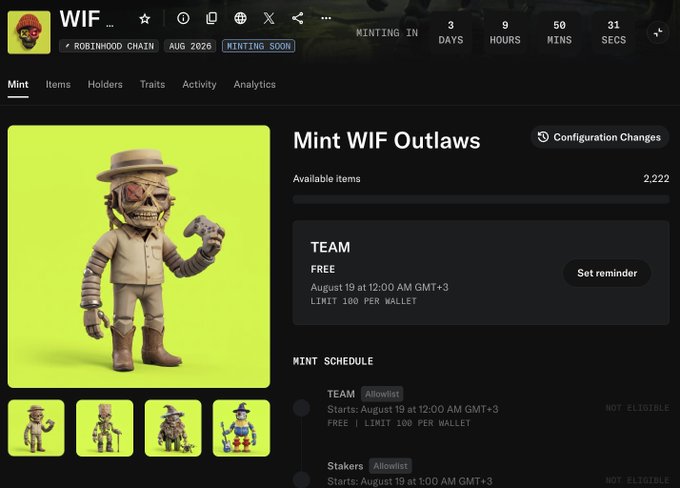The image size is (680, 488).
Task: Click the Robinhood Chain badge
Action: pos(109,46)
